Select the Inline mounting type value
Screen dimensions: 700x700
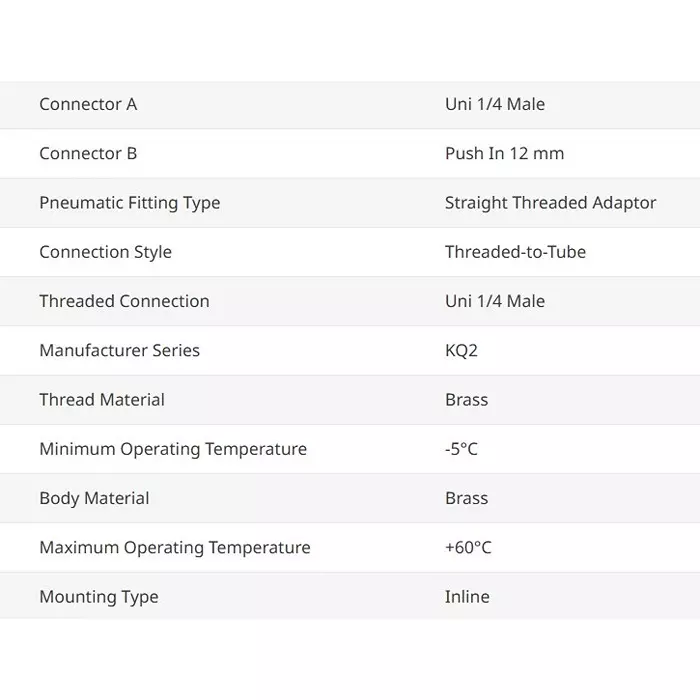pyautogui.click(x=467, y=597)
